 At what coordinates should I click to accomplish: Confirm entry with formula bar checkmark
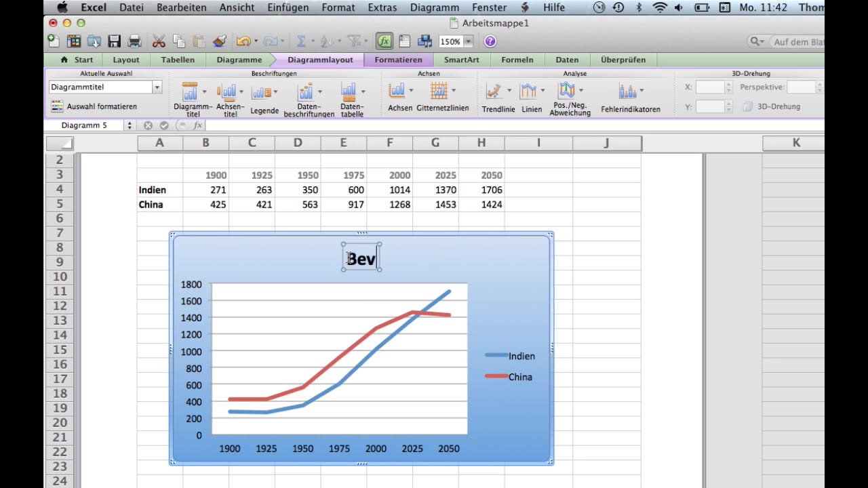click(164, 125)
